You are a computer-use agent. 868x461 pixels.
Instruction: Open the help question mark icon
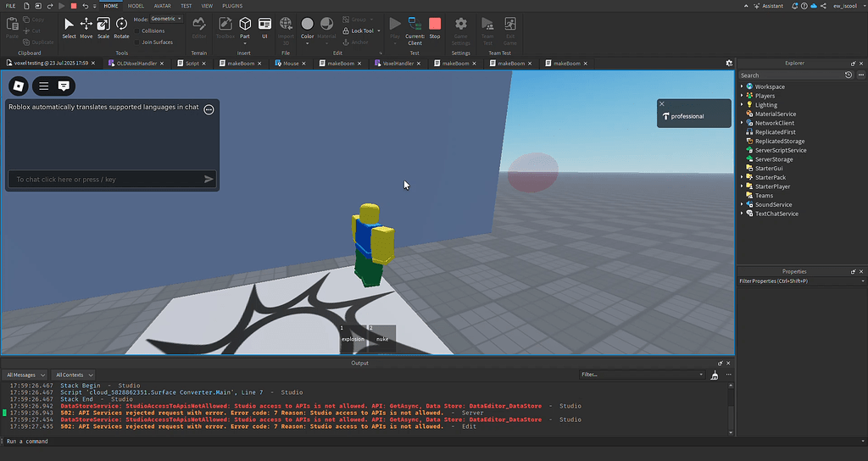tap(804, 6)
